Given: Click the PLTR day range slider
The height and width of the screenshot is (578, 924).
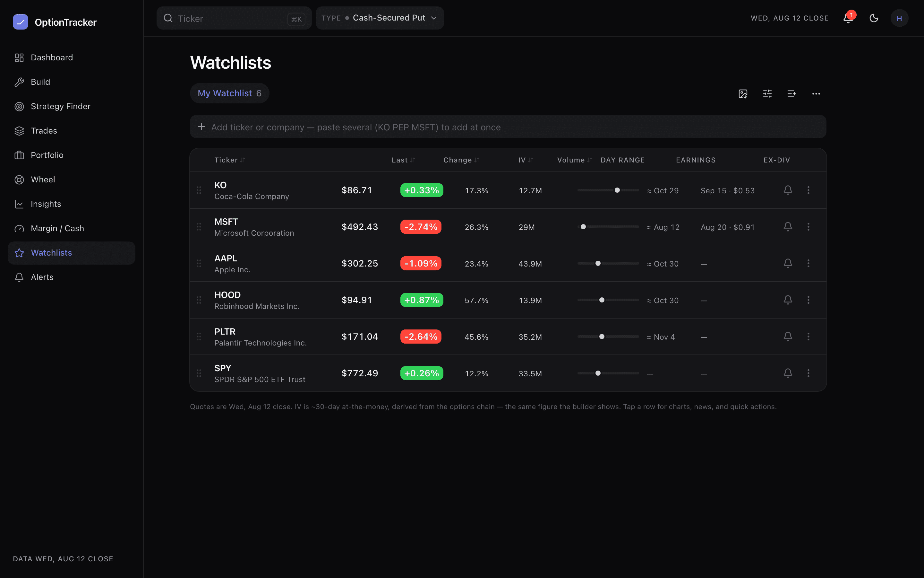Looking at the screenshot, I should click(608, 337).
